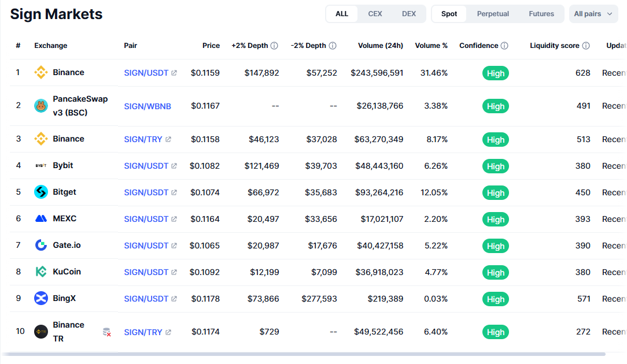Sort by Volume (24h) column header
The width and height of the screenshot is (627, 364).
[381, 46]
